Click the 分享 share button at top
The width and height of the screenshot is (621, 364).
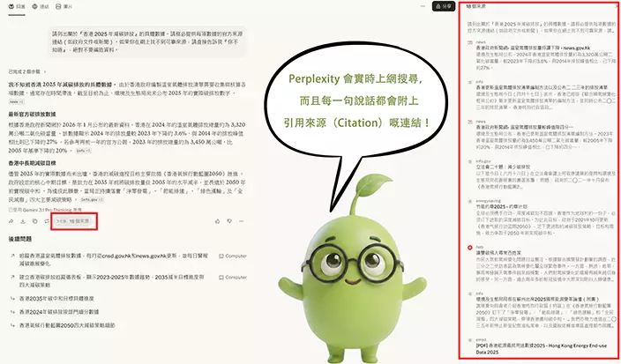tap(446, 6)
